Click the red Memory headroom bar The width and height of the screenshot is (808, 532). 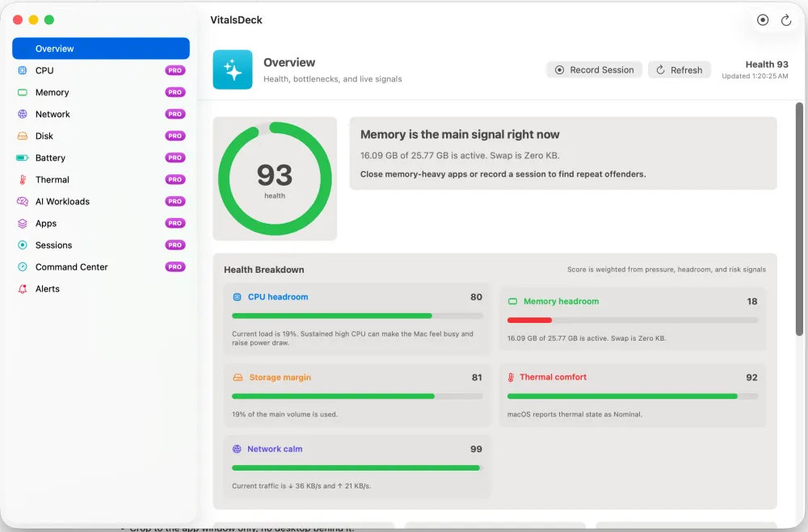[530, 320]
